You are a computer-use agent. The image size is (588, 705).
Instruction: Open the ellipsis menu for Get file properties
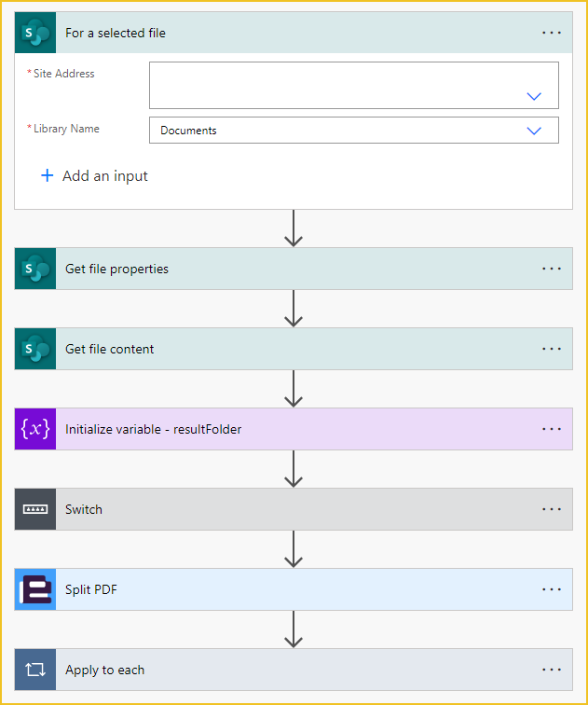click(x=551, y=269)
